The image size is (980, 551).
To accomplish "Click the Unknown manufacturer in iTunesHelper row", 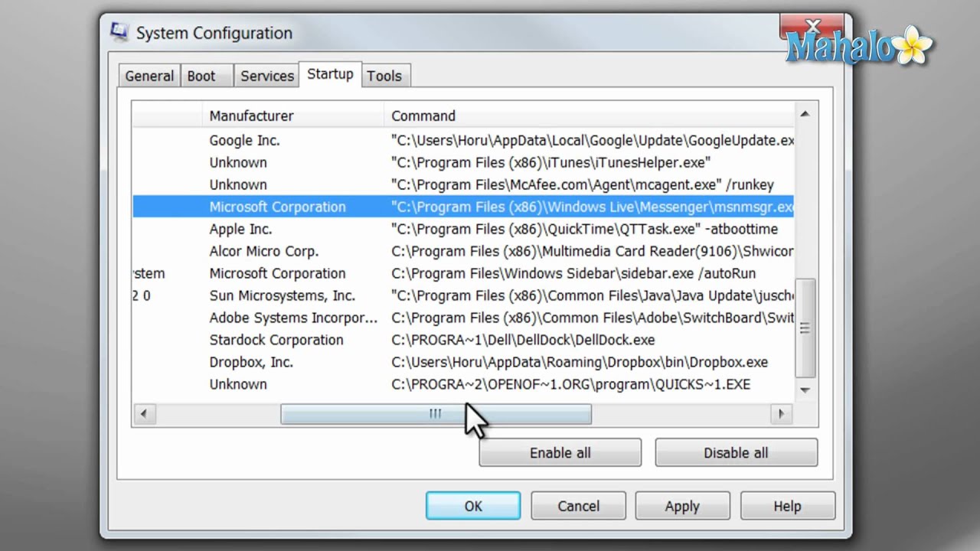I will (238, 162).
